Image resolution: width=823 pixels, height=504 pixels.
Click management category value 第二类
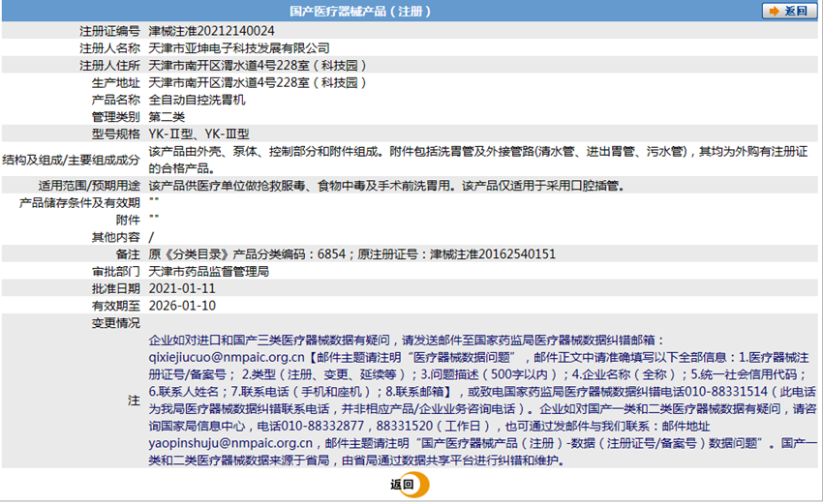point(167,117)
